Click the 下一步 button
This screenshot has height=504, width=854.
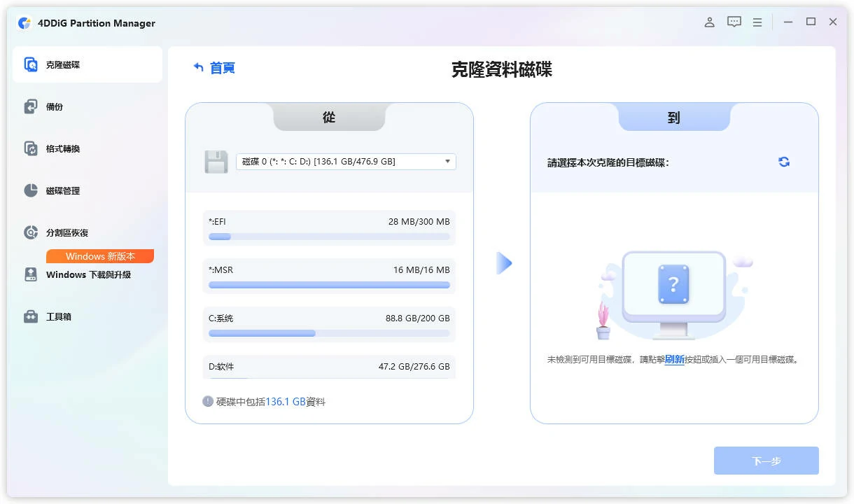click(766, 461)
